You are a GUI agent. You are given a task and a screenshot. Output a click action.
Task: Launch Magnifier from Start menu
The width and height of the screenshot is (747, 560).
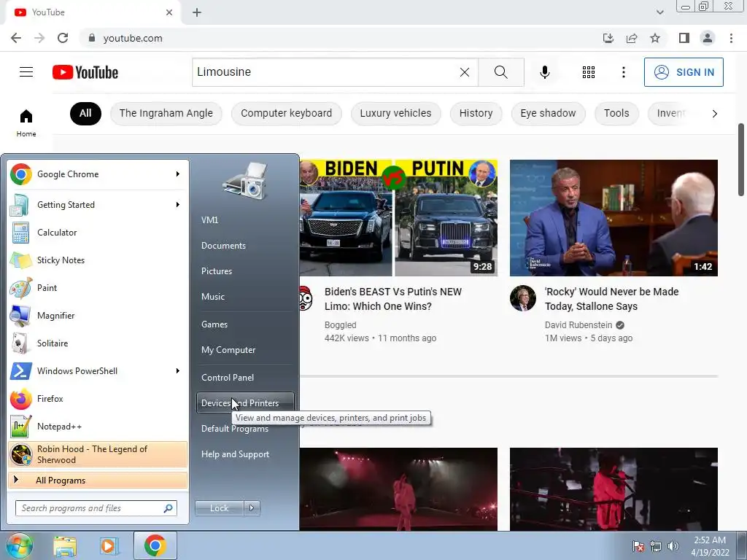point(98,315)
